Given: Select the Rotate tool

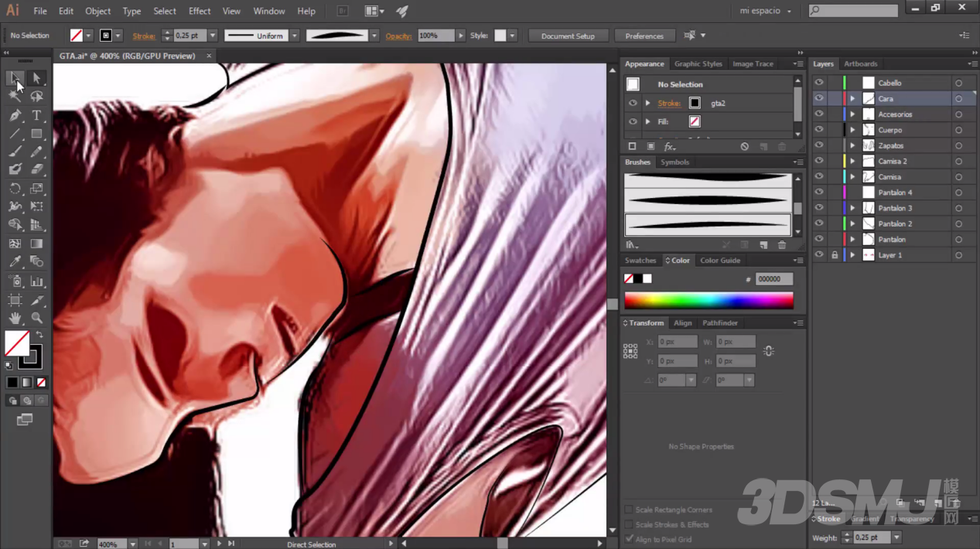Looking at the screenshot, I should [15, 189].
